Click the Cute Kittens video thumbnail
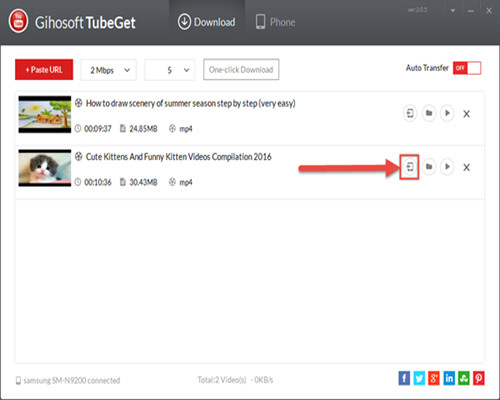This screenshot has width=500, height=400. (x=45, y=168)
